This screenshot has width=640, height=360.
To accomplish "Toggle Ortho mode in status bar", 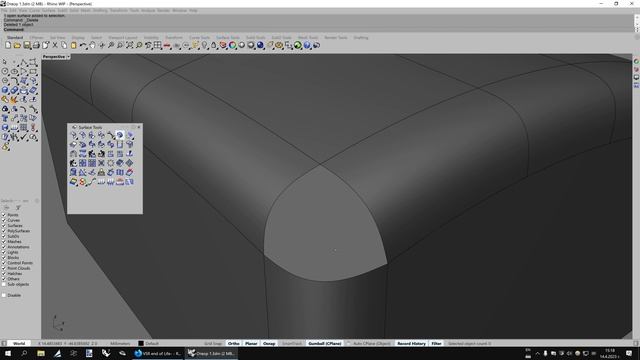I will click(233, 343).
